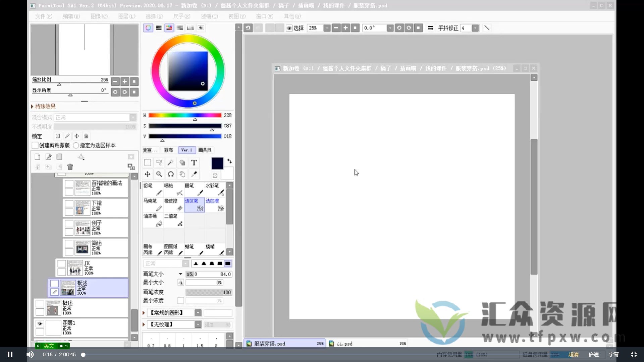The image size is (644, 362).
Task: Click the foreground dark navy color swatch
Action: click(x=217, y=164)
